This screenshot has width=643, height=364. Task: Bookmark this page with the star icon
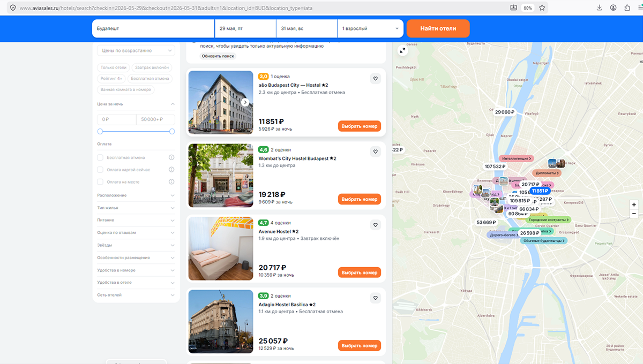pos(542,8)
